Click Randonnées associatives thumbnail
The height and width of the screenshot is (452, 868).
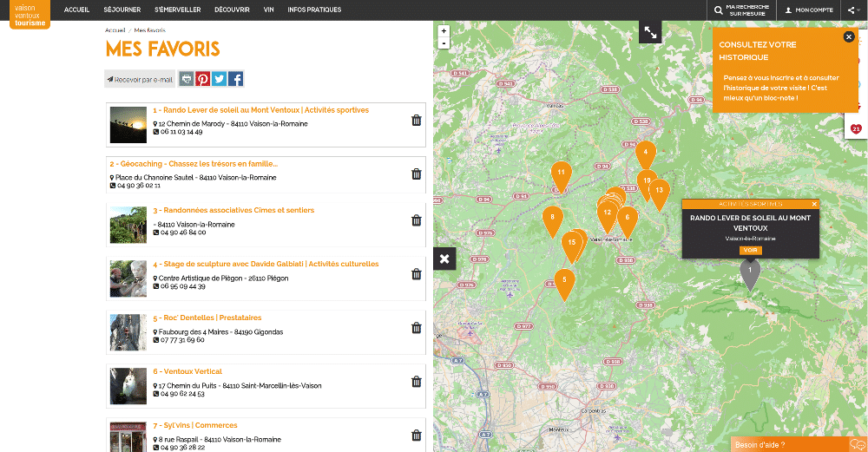128,225
